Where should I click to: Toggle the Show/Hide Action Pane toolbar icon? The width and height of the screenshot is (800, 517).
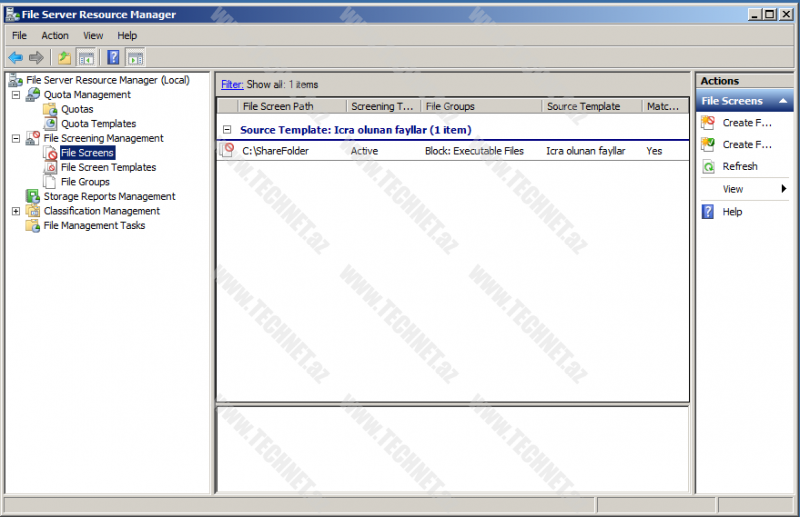135,57
